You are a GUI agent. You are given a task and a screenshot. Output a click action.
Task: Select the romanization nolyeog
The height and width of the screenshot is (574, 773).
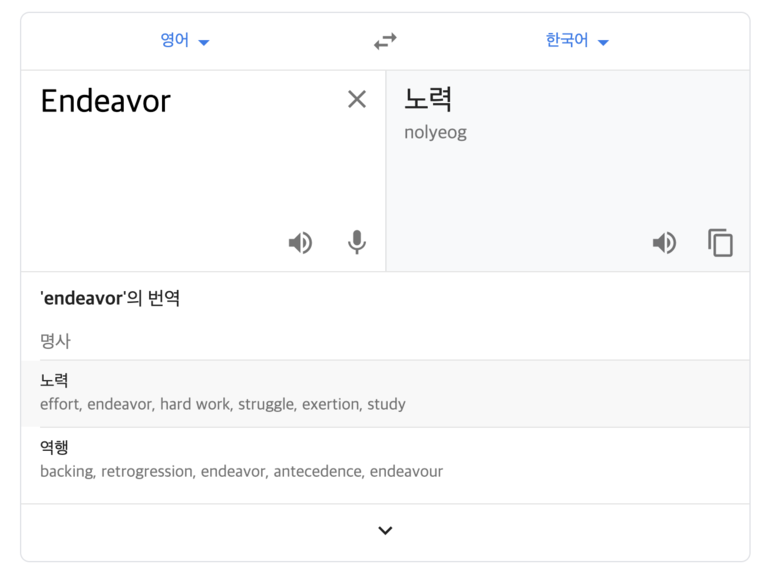point(435,133)
